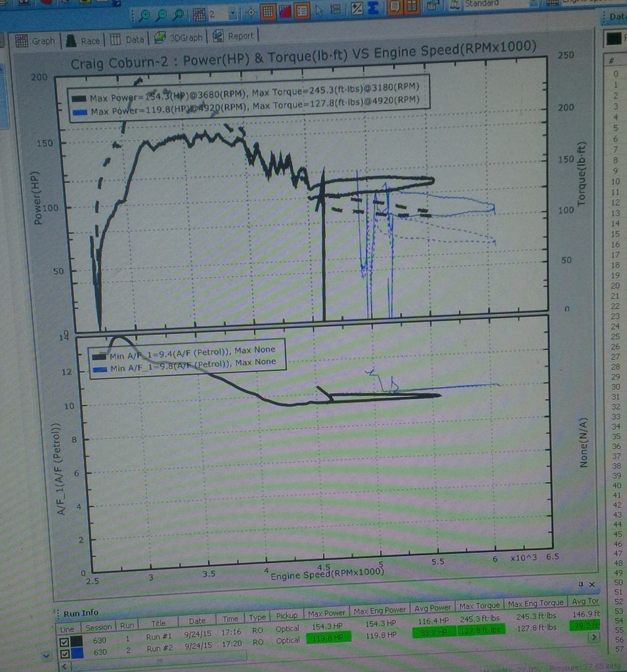Screen dimensions: 627x672
Task: Click the Max Power column header
Action: [x=326, y=614]
